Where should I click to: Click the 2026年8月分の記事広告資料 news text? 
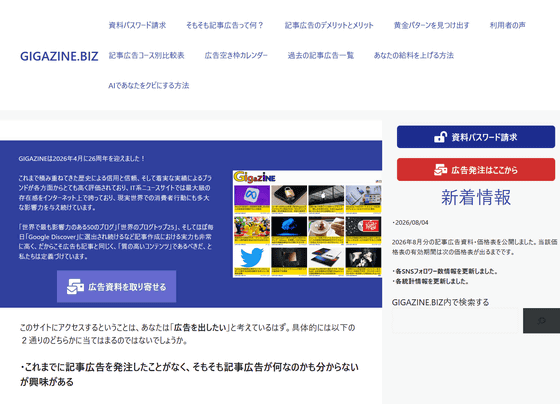click(x=475, y=247)
